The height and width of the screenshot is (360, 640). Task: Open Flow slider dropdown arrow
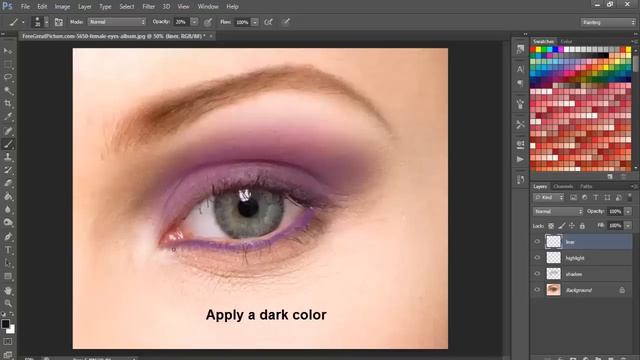(x=255, y=22)
